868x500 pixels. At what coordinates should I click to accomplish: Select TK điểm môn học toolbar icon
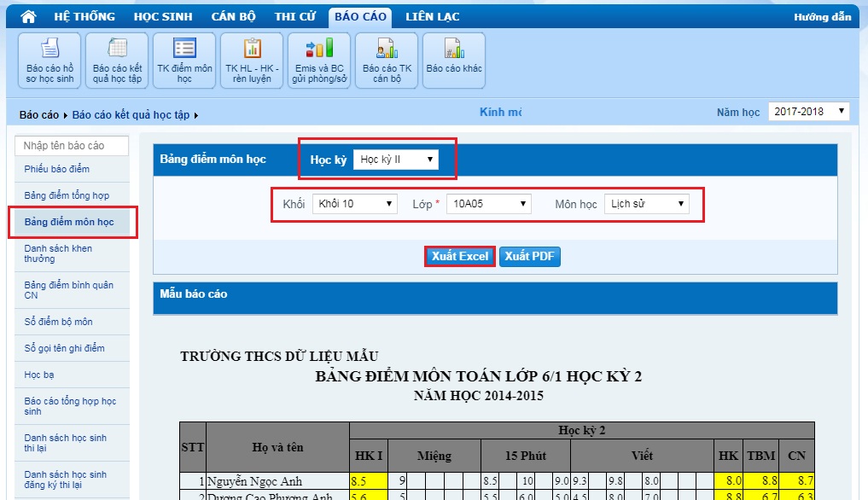point(184,61)
